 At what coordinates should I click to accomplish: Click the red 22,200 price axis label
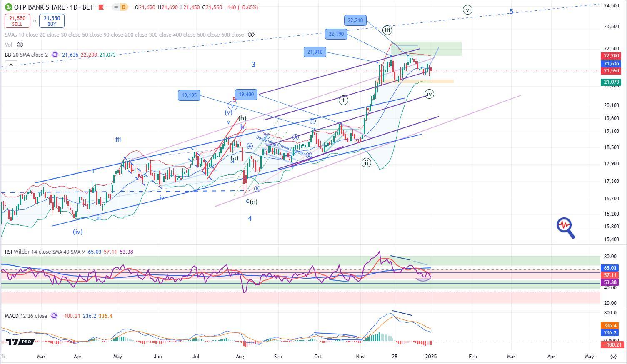[x=611, y=56]
